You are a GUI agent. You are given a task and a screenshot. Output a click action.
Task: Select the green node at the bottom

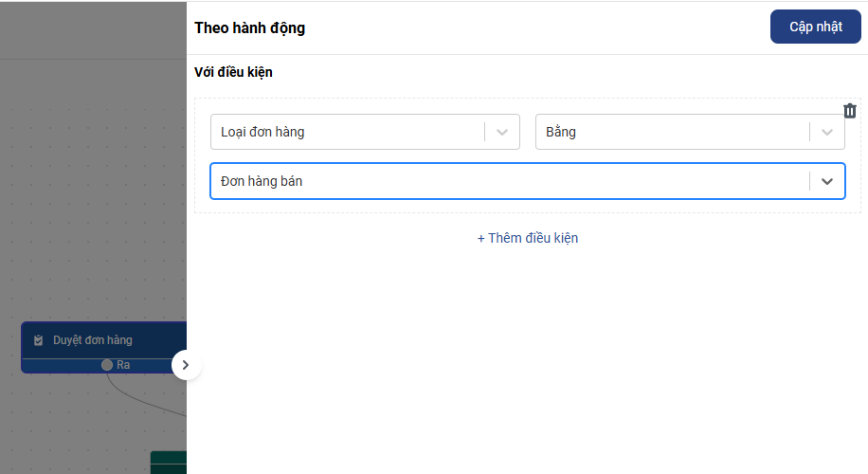coord(169,463)
